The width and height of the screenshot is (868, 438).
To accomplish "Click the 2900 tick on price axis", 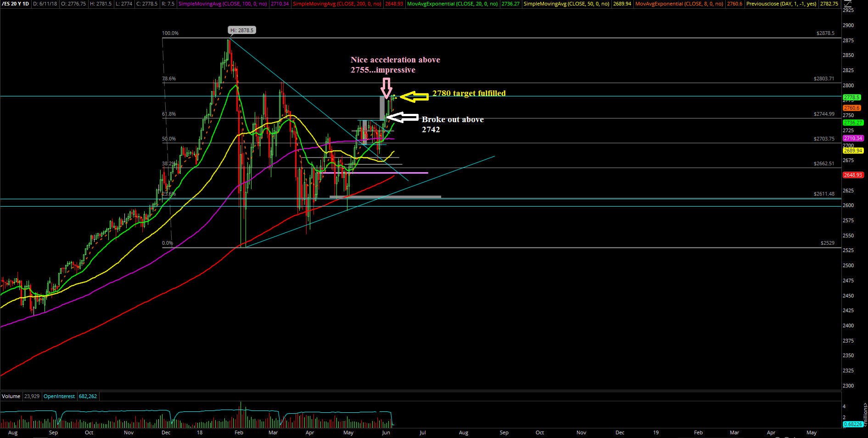I will point(848,25).
